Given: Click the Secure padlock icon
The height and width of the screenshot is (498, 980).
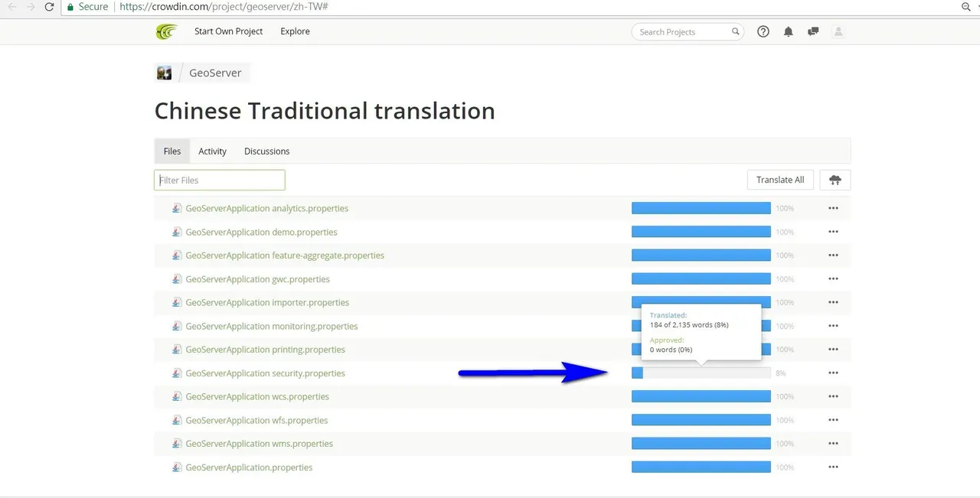Looking at the screenshot, I should pyautogui.click(x=70, y=6).
